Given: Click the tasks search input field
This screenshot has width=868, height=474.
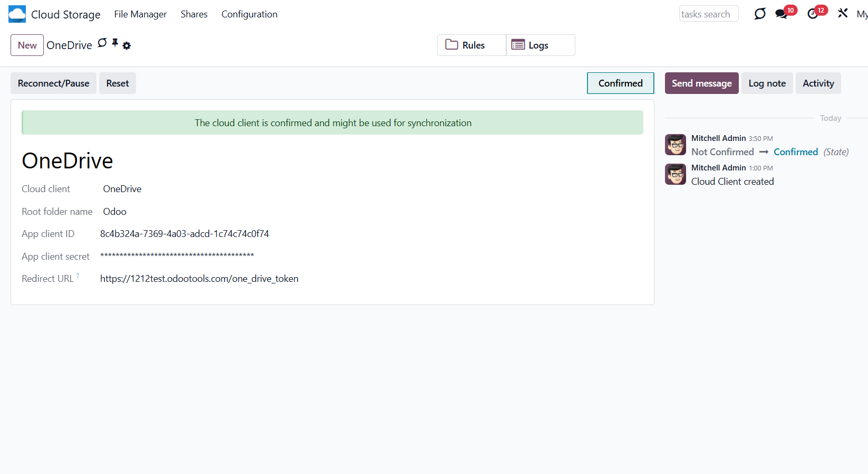Looking at the screenshot, I should (708, 14).
